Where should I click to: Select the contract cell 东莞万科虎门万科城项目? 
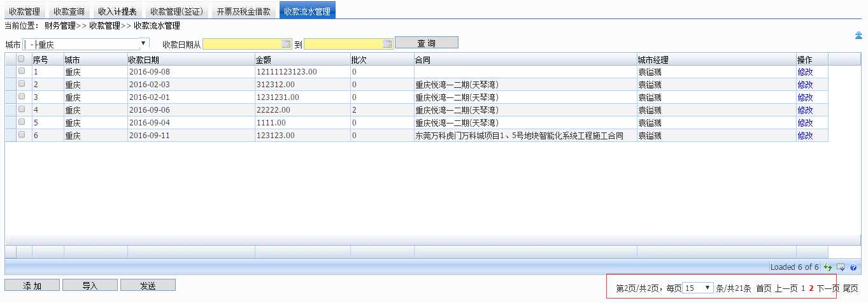click(x=525, y=136)
